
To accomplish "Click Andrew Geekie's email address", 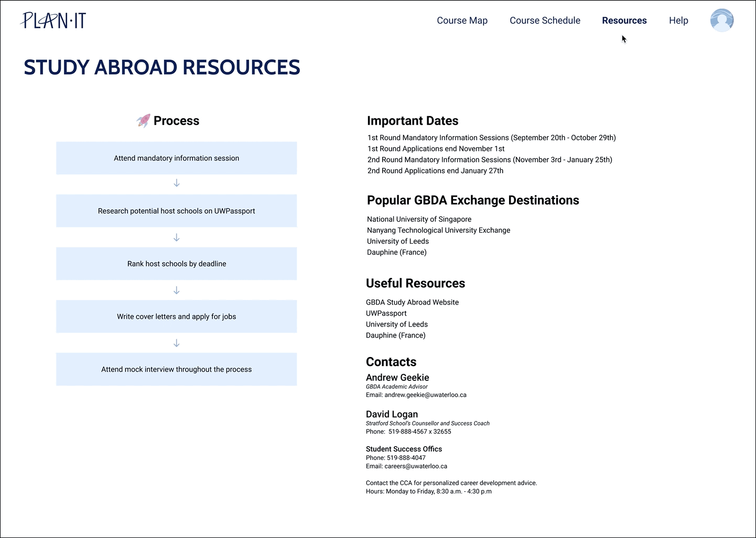I will point(426,395).
